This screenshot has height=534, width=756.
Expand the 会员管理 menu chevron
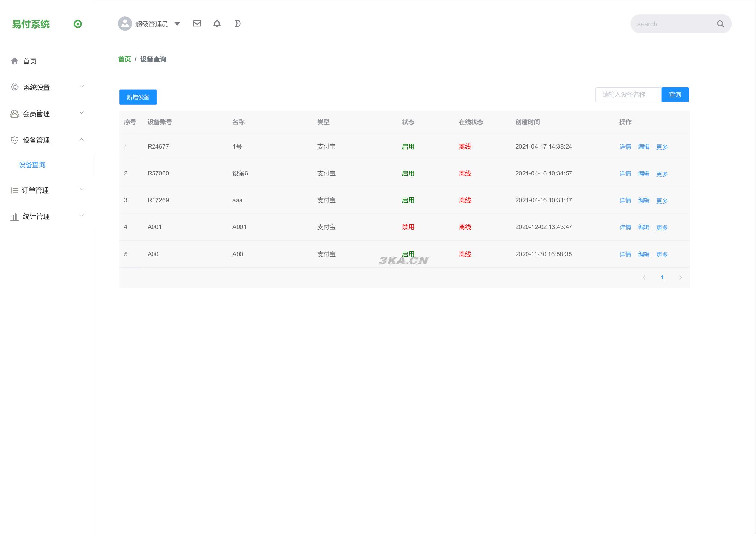click(82, 113)
